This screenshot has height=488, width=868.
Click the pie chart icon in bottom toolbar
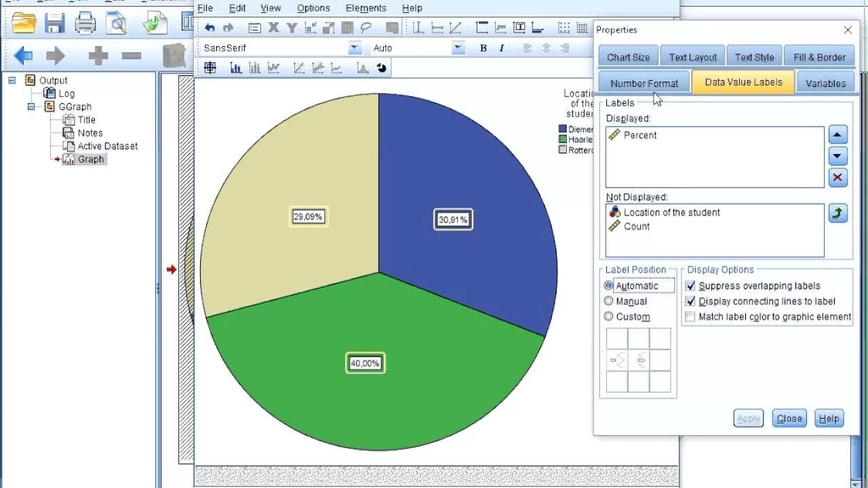382,68
